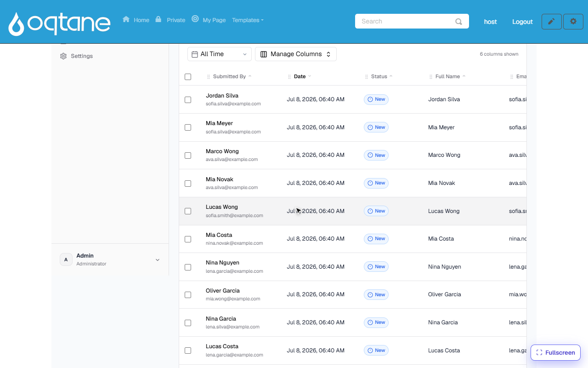Sort by Status column header

click(382, 76)
